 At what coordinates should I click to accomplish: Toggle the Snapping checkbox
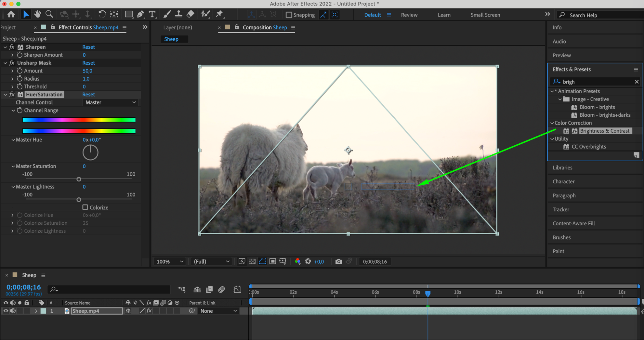[x=289, y=15]
